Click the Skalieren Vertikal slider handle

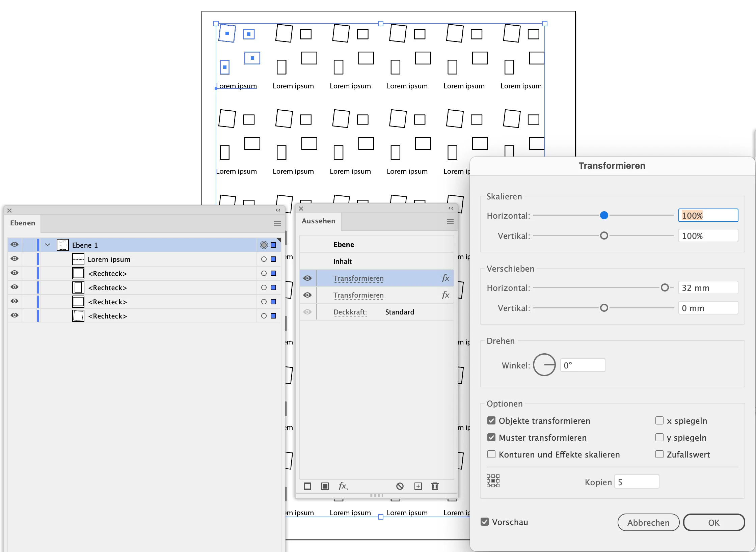point(604,236)
